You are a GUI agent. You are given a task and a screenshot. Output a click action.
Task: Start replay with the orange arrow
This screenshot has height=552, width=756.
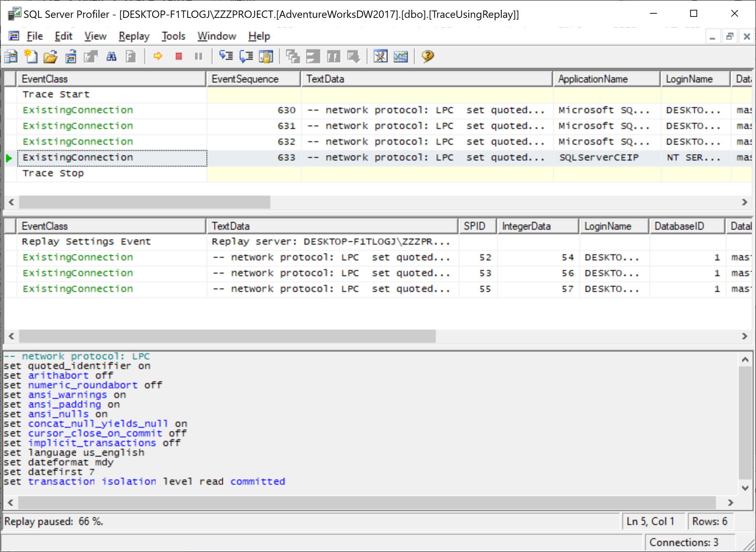click(158, 56)
